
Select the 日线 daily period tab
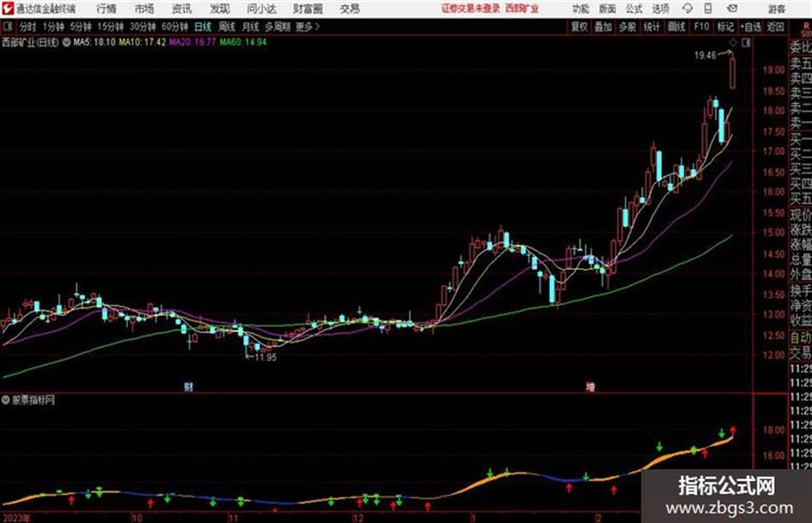[x=203, y=27]
